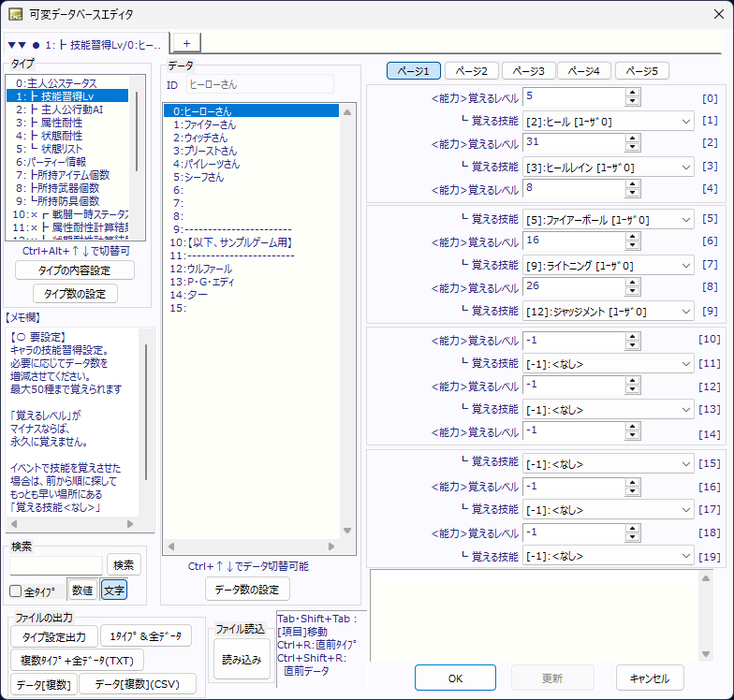Toggle the 文字 search mode button
This screenshot has height=700, width=734.
[113, 591]
